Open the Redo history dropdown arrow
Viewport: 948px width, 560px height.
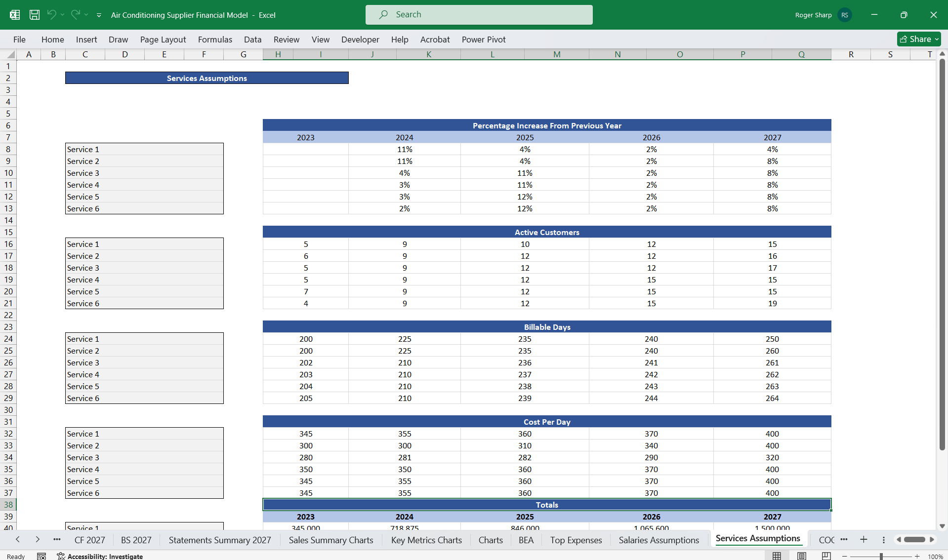pos(86,15)
